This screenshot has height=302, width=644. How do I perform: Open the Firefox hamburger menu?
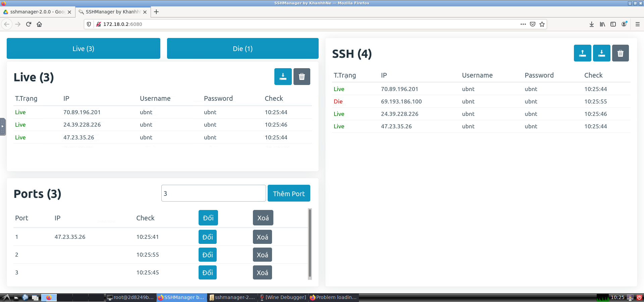tap(638, 24)
